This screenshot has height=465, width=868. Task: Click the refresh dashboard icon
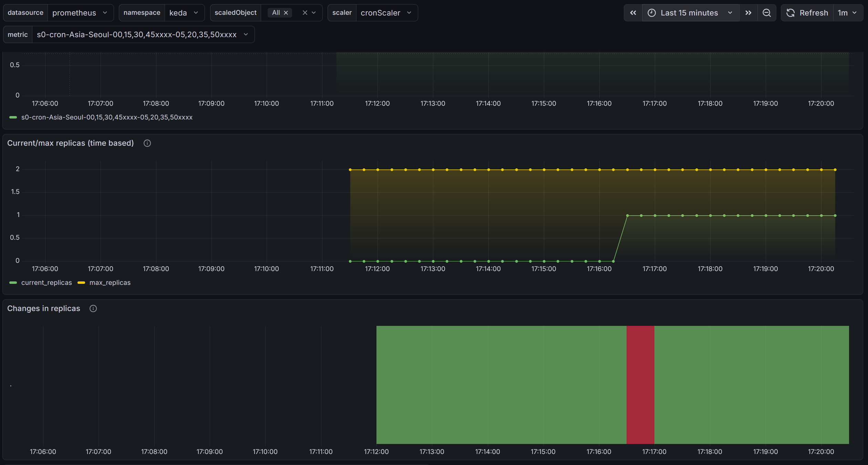(791, 13)
